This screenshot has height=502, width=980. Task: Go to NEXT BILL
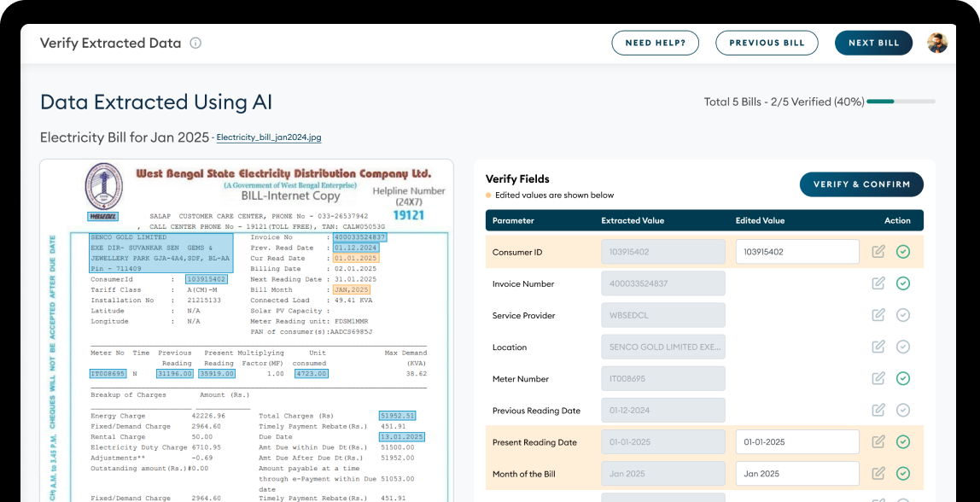tap(873, 42)
